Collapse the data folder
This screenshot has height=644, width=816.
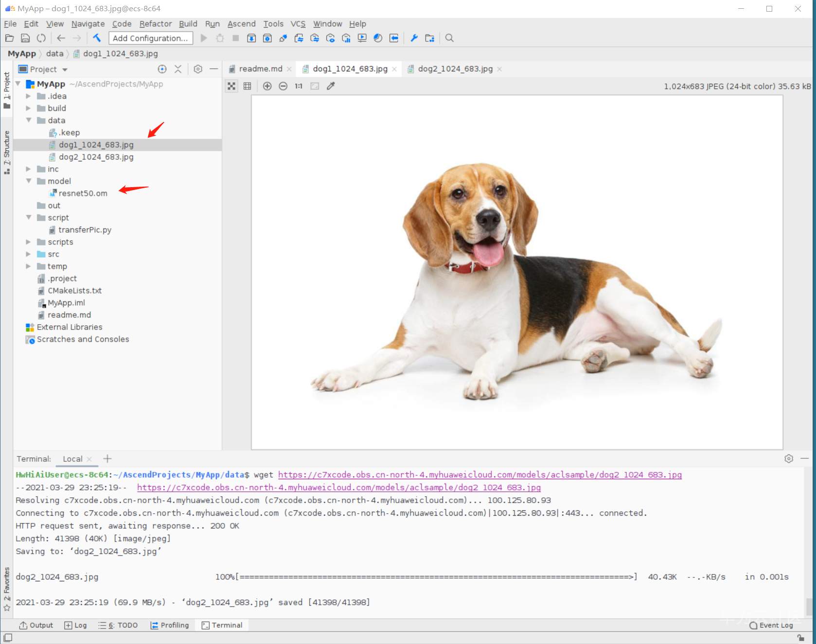[x=28, y=120]
